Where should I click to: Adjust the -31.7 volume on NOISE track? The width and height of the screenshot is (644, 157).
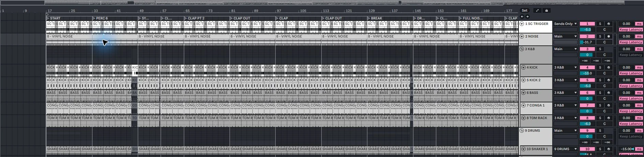(x=587, y=42)
